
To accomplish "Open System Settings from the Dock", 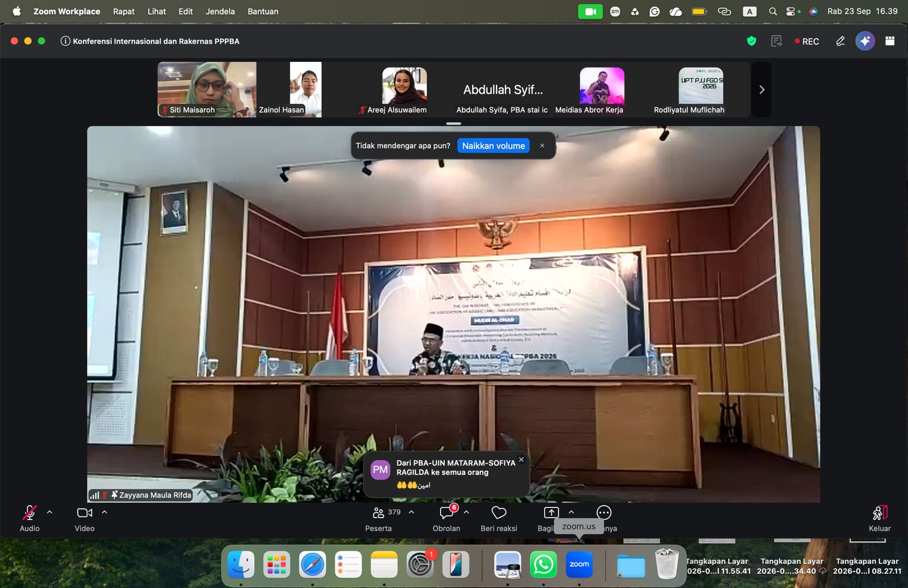I will click(x=420, y=565).
